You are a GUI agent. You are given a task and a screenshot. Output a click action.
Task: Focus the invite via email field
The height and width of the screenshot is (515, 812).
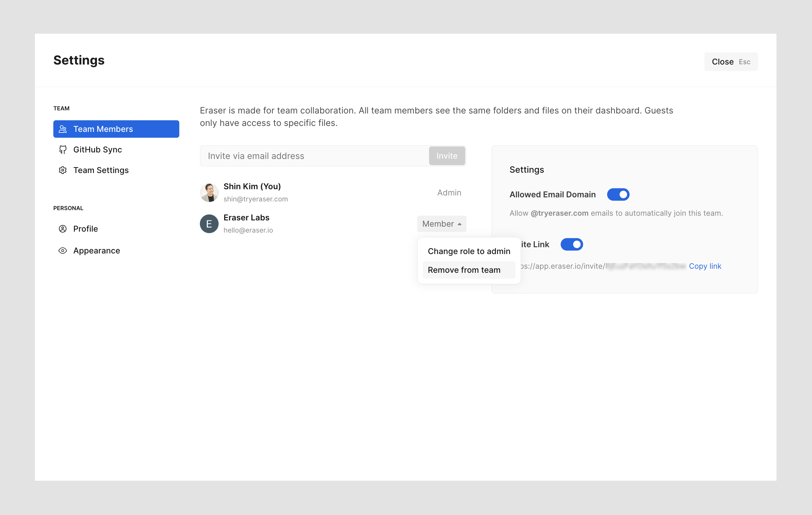point(314,156)
